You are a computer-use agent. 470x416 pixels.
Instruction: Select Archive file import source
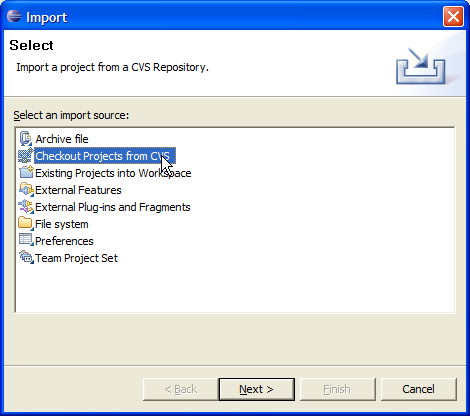point(62,139)
